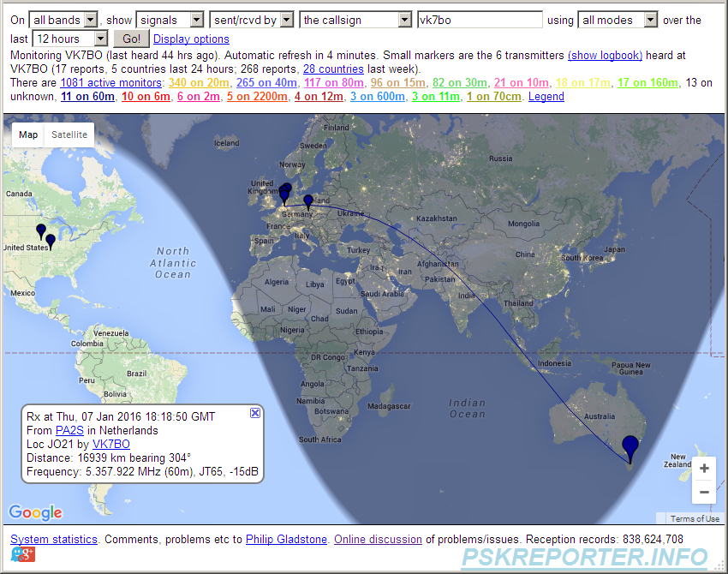The image size is (728, 574).
Task: Open 'the callsign' dropdown
Action: pos(355,20)
